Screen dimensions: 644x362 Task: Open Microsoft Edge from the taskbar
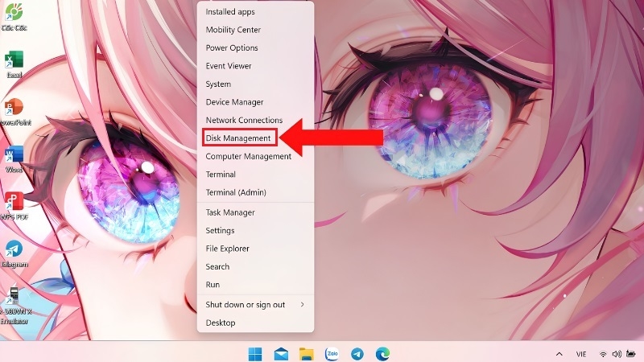click(x=382, y=353)
